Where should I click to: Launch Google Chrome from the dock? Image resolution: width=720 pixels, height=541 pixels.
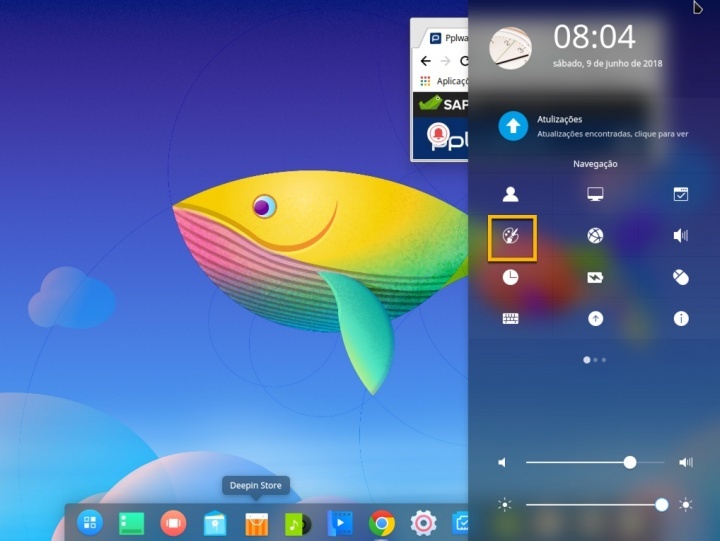click(x=381, y=523)
